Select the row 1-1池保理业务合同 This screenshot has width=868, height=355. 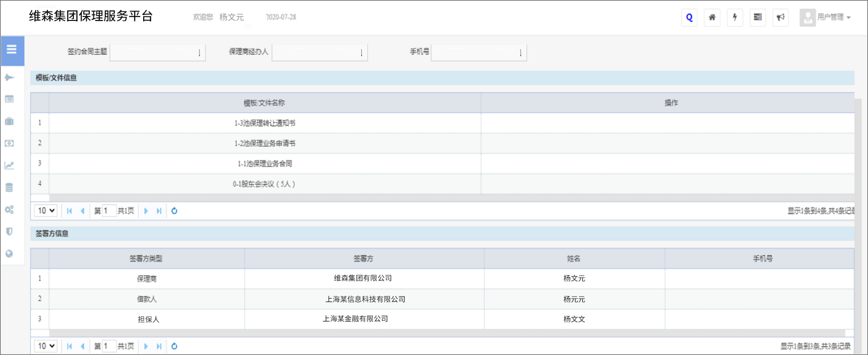(x=442, y=164)
